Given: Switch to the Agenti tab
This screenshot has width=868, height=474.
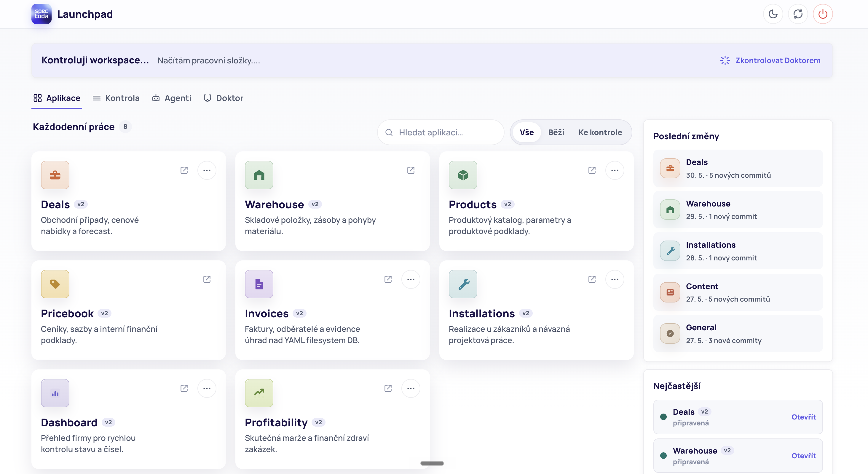Looking at the screenshot, I should tap(172, 98).
